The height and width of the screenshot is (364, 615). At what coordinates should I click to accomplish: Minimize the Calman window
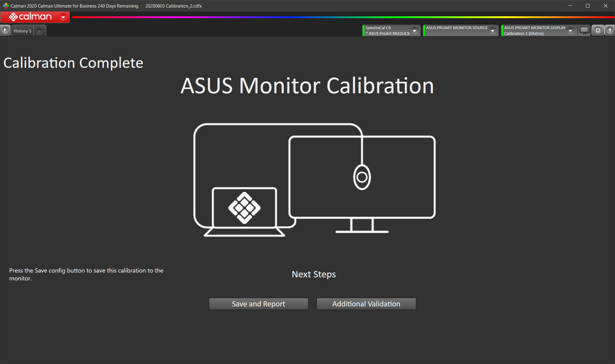coord(570,6)
